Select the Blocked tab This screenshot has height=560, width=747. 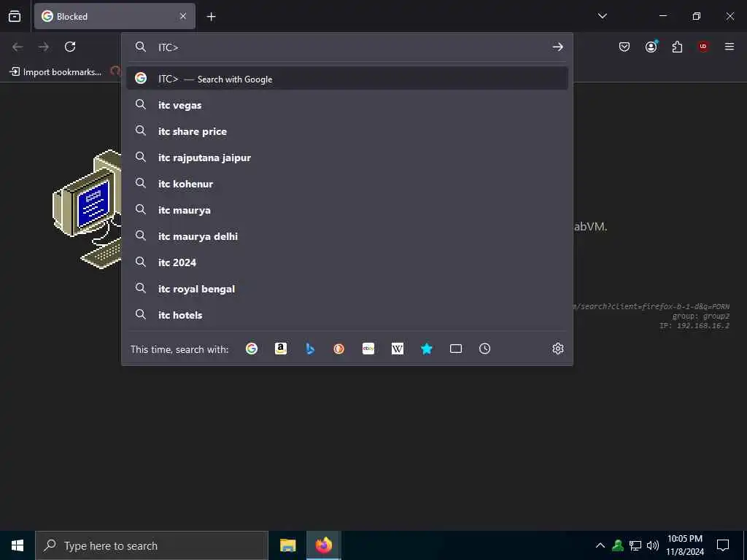(115, 16)
